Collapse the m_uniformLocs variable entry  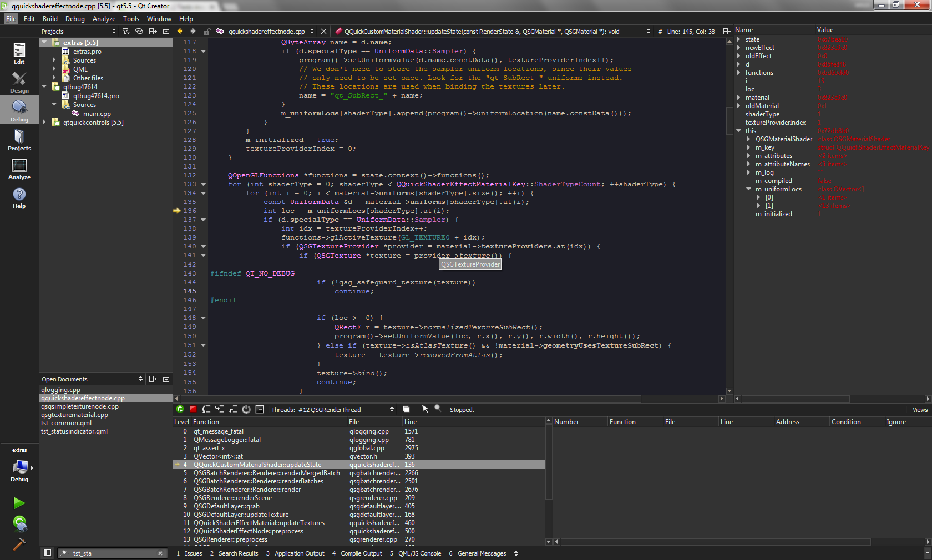coord(748,189)
